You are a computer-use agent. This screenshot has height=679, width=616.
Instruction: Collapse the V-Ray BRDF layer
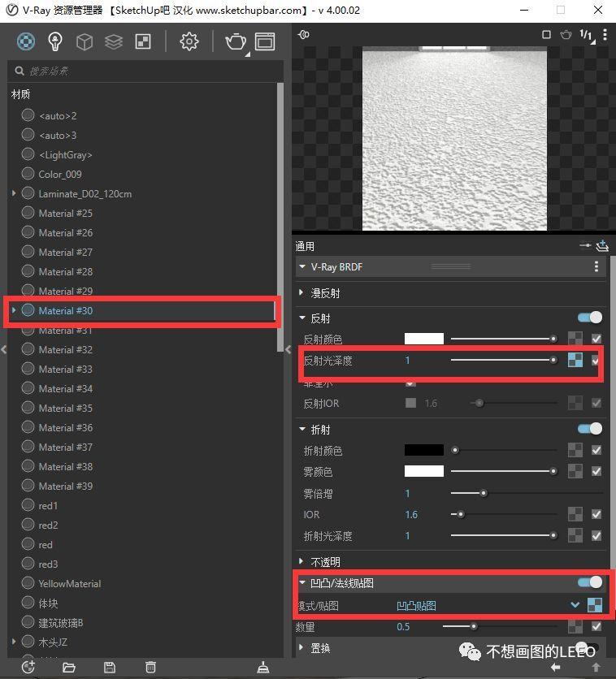click(302, 266)
